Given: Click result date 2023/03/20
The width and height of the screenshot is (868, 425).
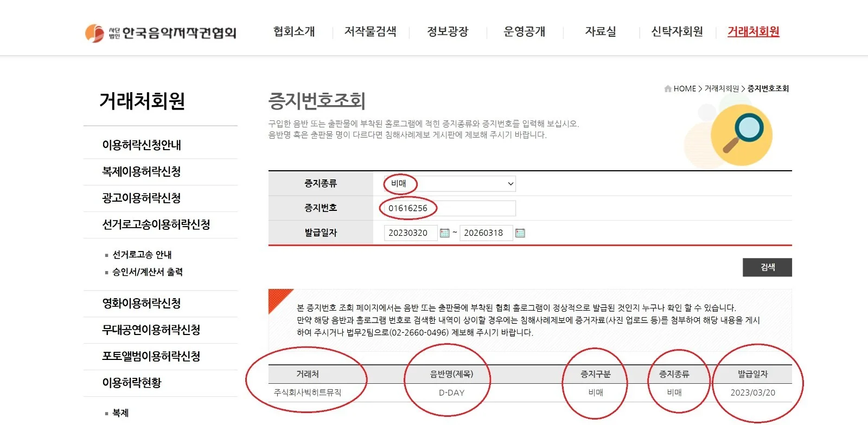Looking at the screenshot, I should pos(752,393).
